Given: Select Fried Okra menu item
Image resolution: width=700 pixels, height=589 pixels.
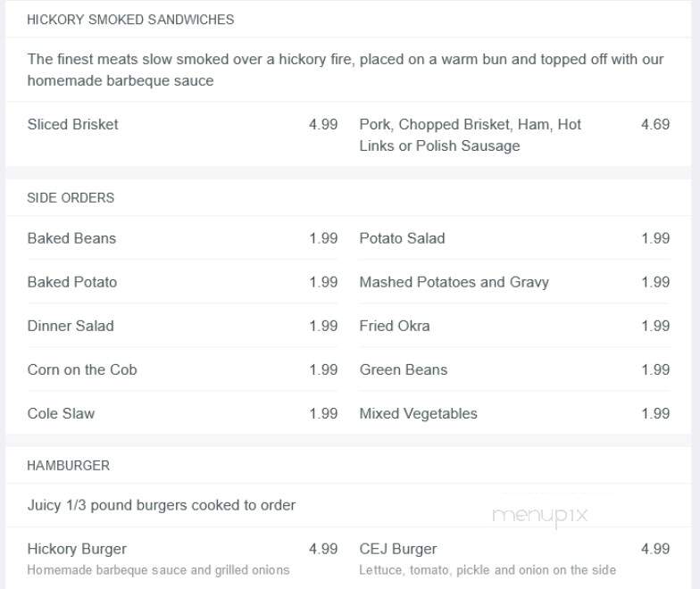Looking at the screenshot, I should point(395,326).
